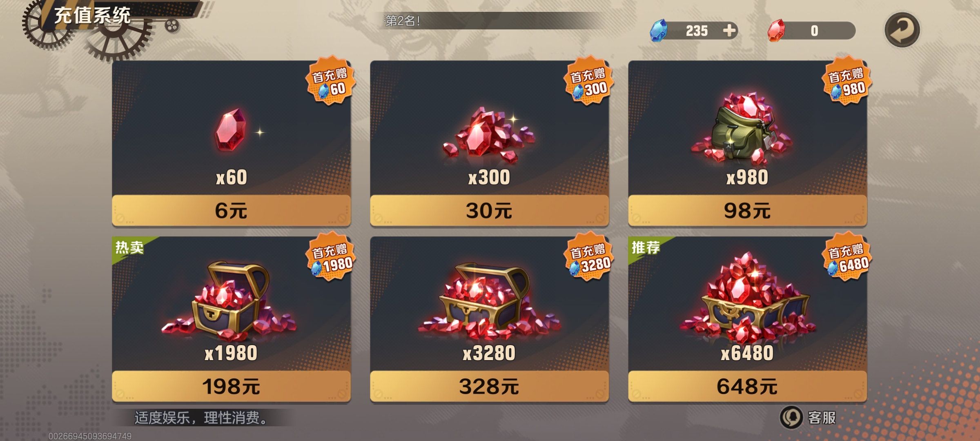980x441 pixels.
Task: Open the 客服 support link
Action: 822,417
